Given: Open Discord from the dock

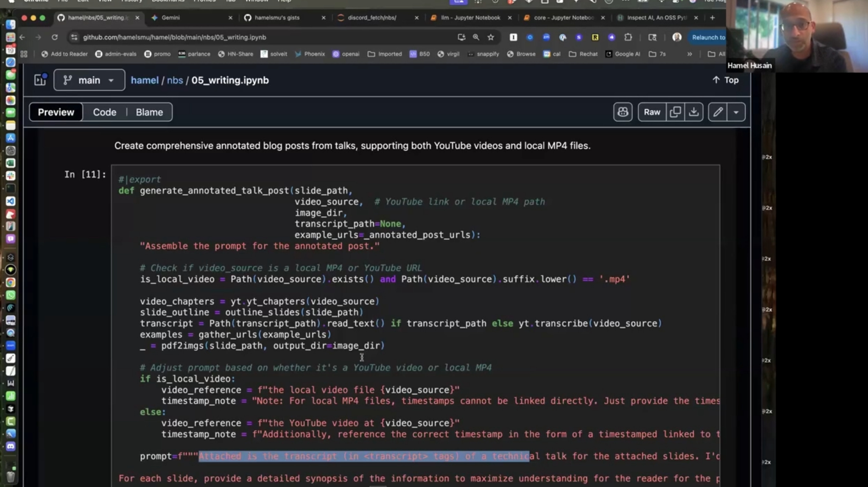Looking at the screenshot, I should click(x=10, y=446).
